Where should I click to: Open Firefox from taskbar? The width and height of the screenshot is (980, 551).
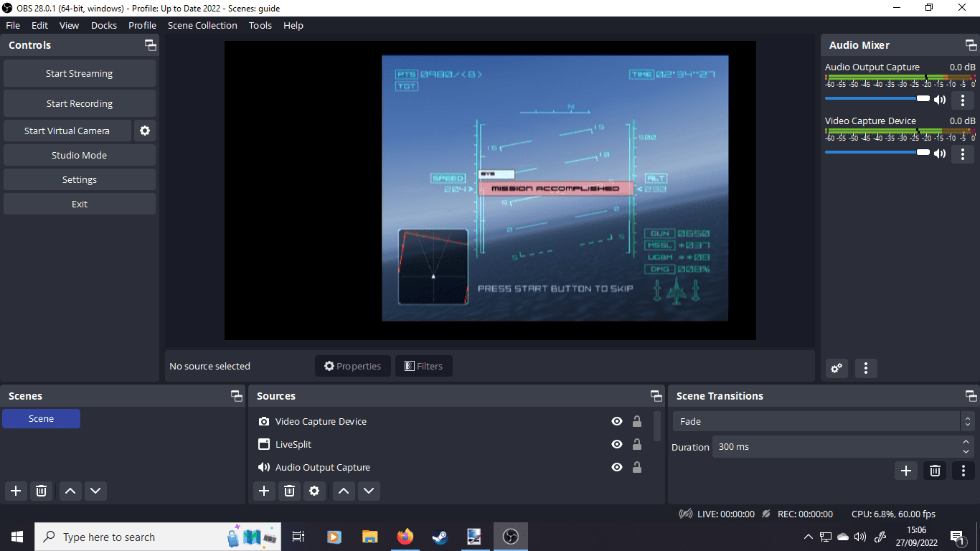(x=405, y=537)
